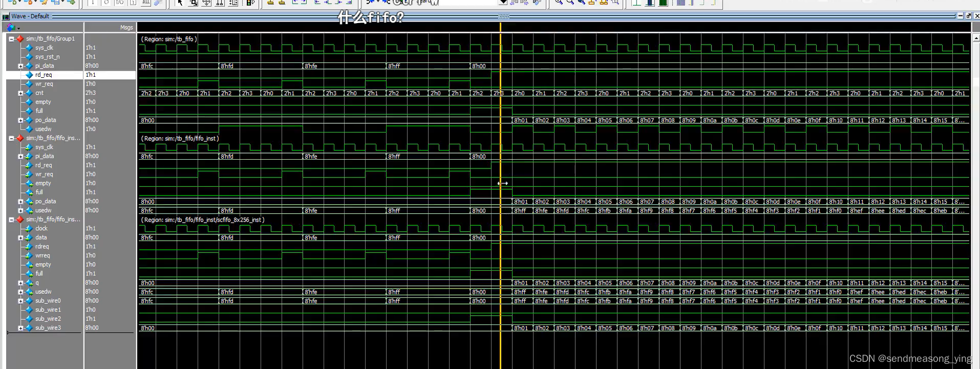Click the zoom out magnifier icon

click(x=570, y=3)
